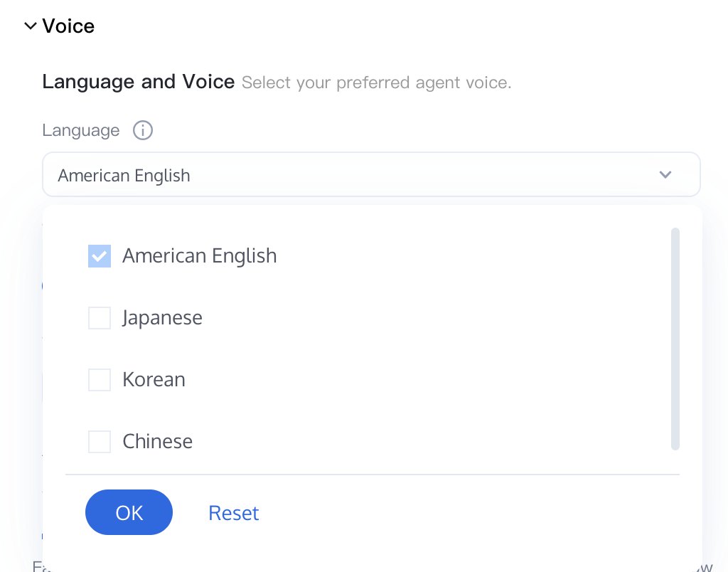Click American English value in Language combo box
Image resolution: width=728 pixels, height=572 pixels.
click(x=124, y=176)
